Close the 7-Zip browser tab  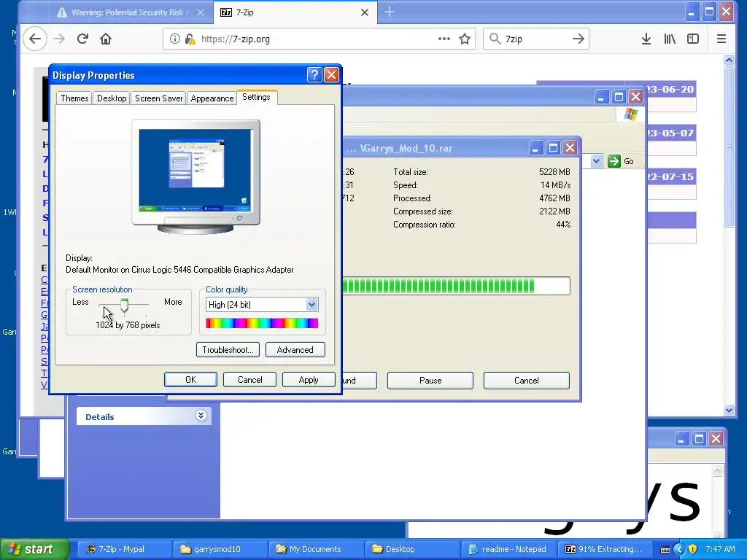pos(365,12)
